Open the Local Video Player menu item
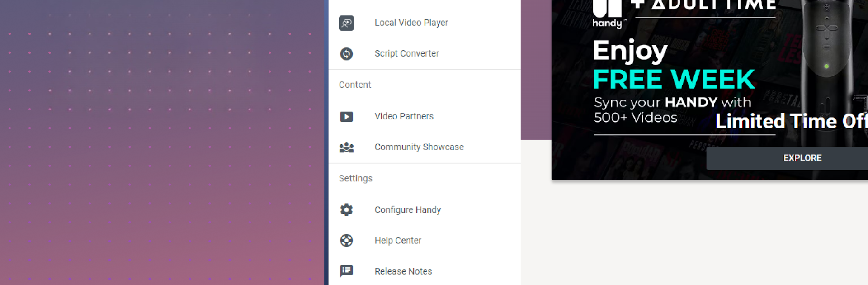Viewport: 868px width, 285px height. click(411, 23)
